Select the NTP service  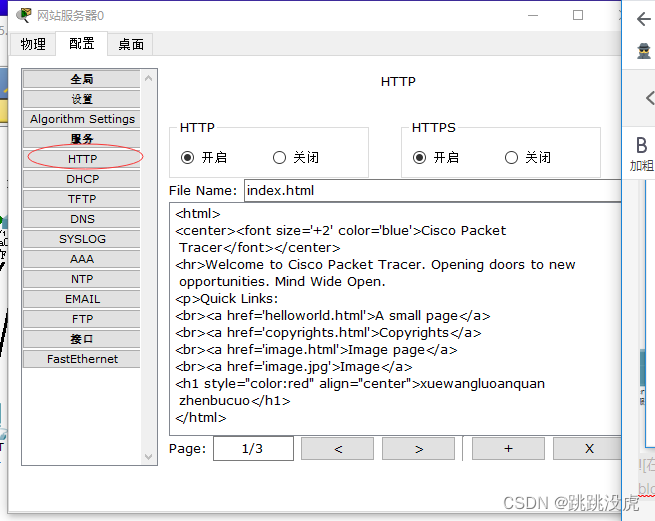click(x=82, y=279)
